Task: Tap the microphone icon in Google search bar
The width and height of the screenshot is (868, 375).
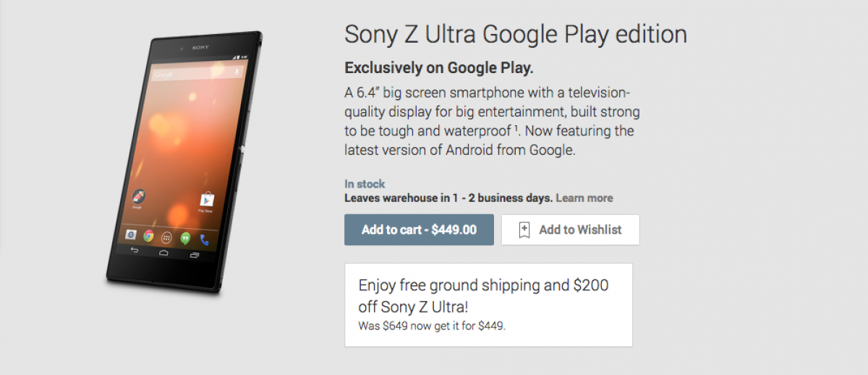Action: pyautogui.click(x=236, y=72)
